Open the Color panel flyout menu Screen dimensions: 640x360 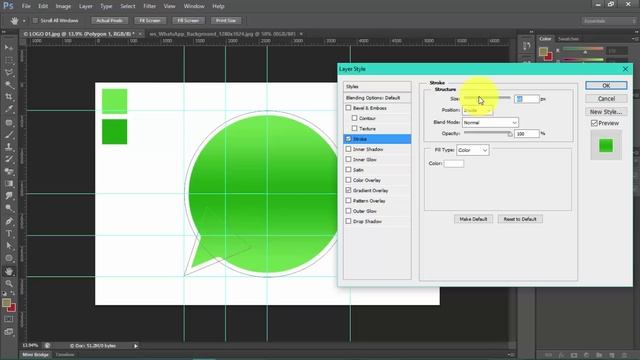pos(635,39)
